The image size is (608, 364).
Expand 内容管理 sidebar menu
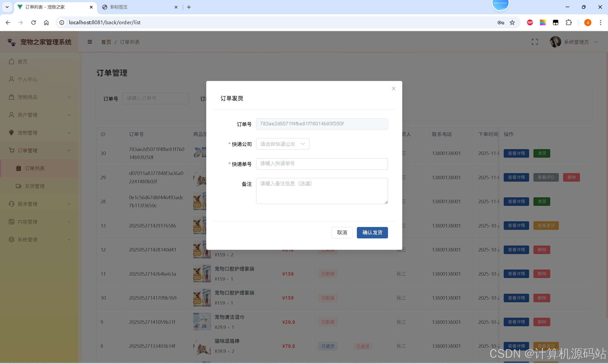[x=39, y=222]
